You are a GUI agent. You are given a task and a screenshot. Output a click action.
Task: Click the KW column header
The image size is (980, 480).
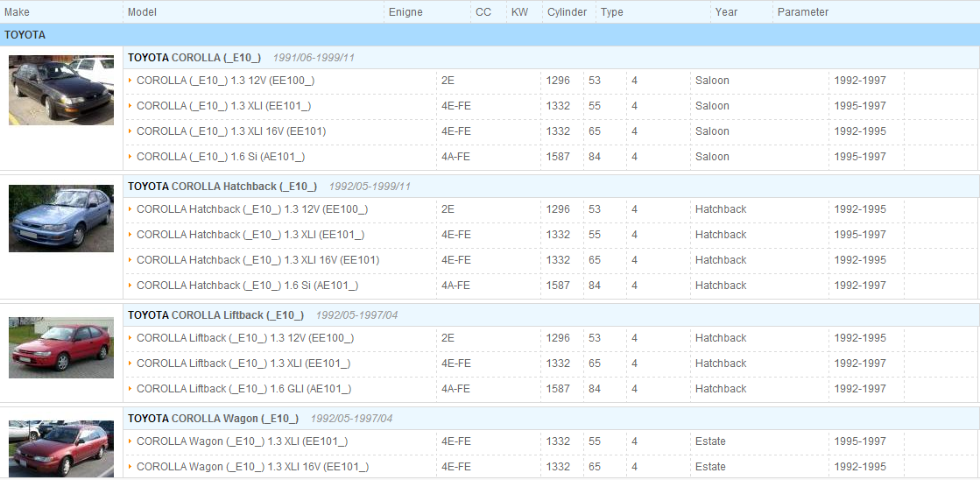point(519,12)
